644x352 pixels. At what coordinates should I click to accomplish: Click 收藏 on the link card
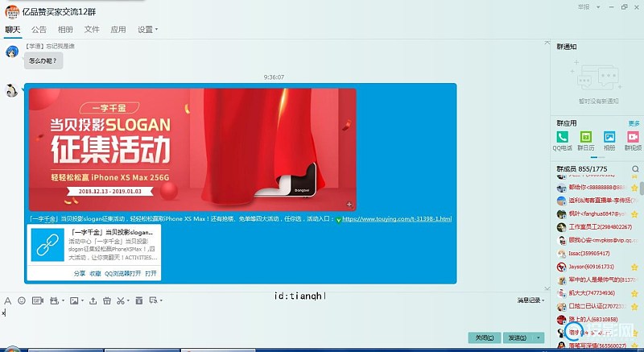[x=95, y=274]
